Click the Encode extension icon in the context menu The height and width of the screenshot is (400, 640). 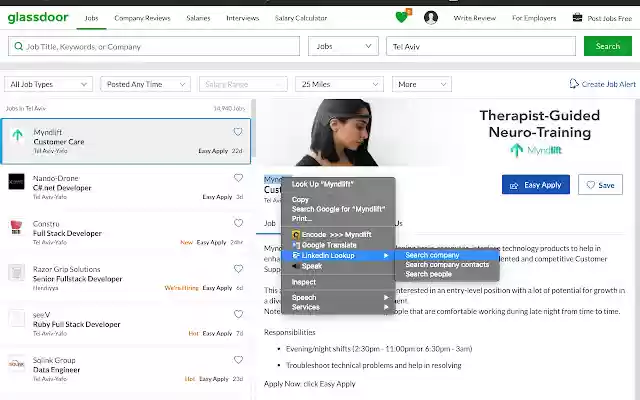(296, 235)
